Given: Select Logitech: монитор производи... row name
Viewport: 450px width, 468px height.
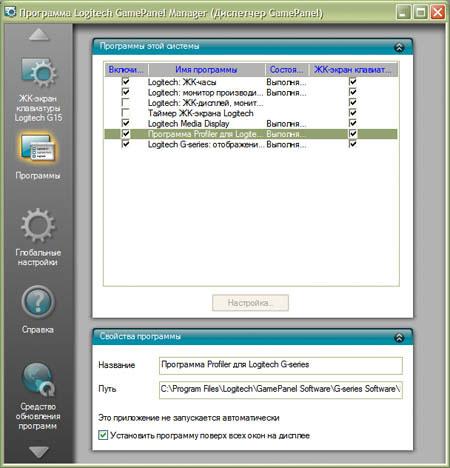Looking at the screenshot, I should (x=205, y=92).
